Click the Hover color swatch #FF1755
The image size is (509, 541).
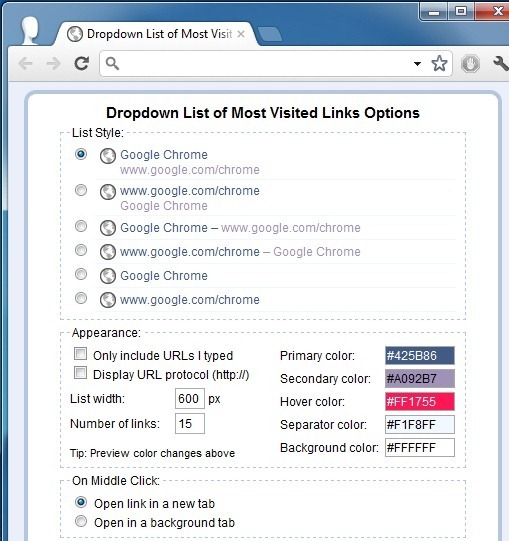(420, 402)
